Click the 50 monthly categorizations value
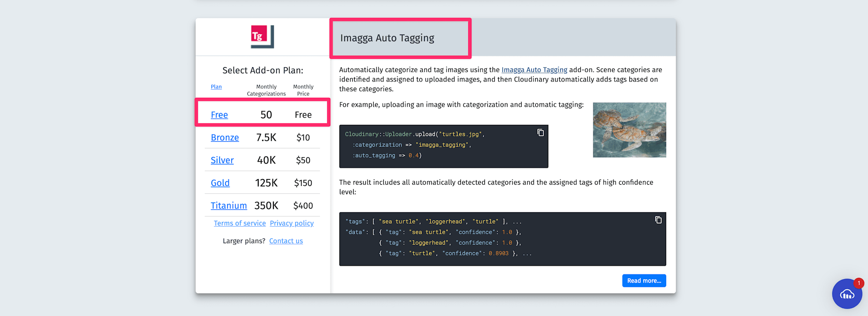The width and height of the screenshot is (868, 316). coord(266,115)
